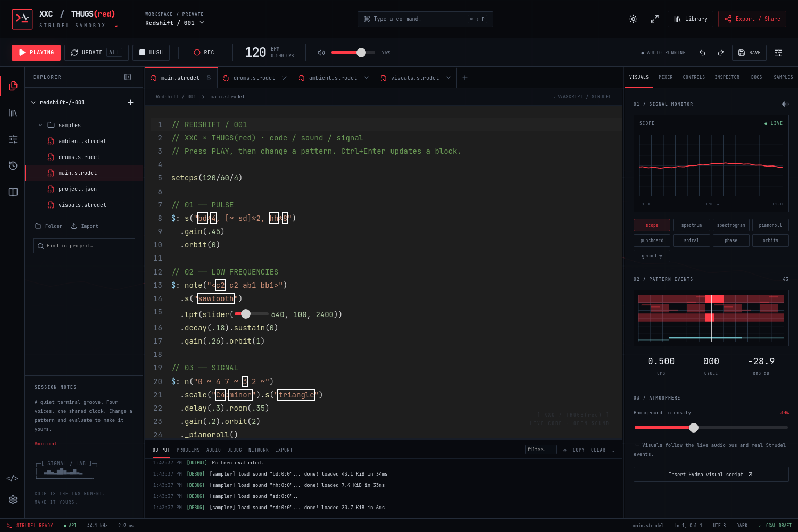Switch to the PROBLEMS output tab

point(188,450)
